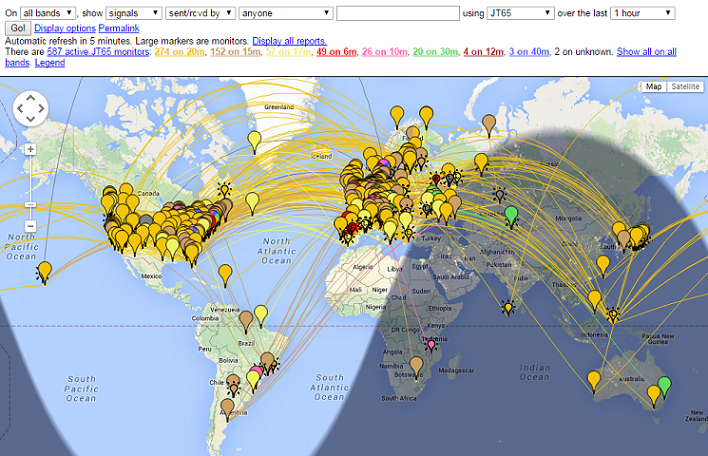The image size is (708, 456).
Task: Pan the map upward with arrow control
Action: tap(30, 96)
